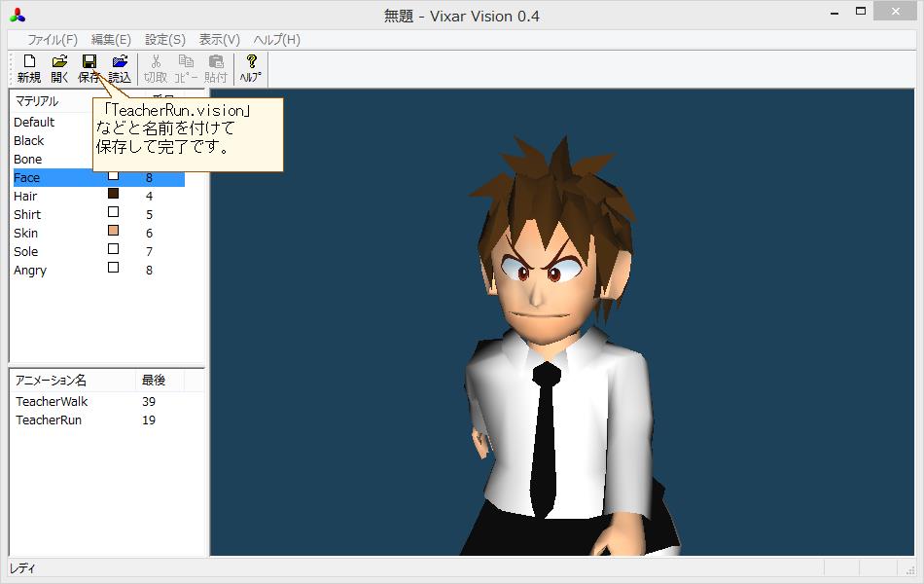The image size is (924, 584).
Task: Click the Skin material's tan color swatch
Action: [113, 232]
